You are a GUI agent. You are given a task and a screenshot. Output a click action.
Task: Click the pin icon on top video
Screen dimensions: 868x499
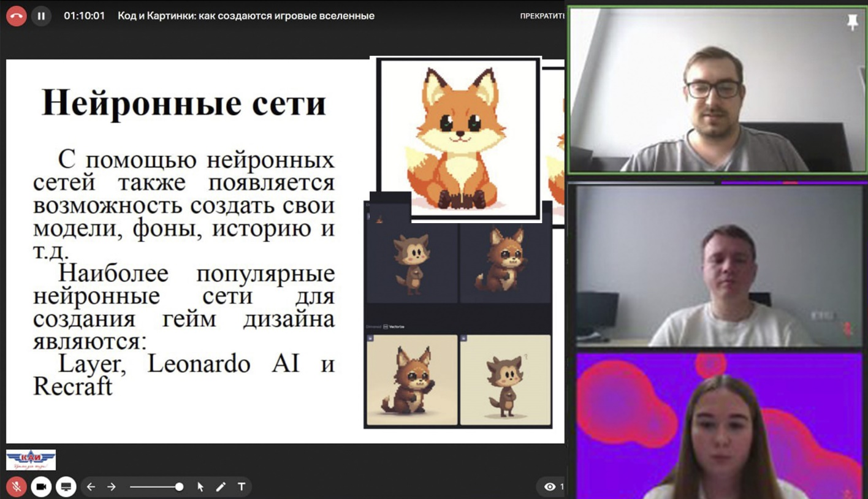852,23
